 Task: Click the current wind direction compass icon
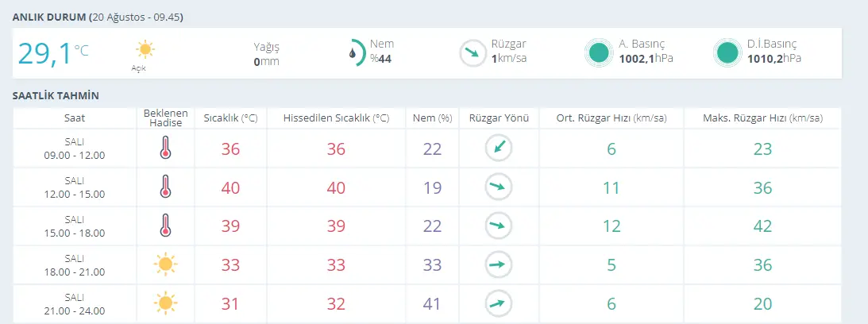(x=473, y=53)
